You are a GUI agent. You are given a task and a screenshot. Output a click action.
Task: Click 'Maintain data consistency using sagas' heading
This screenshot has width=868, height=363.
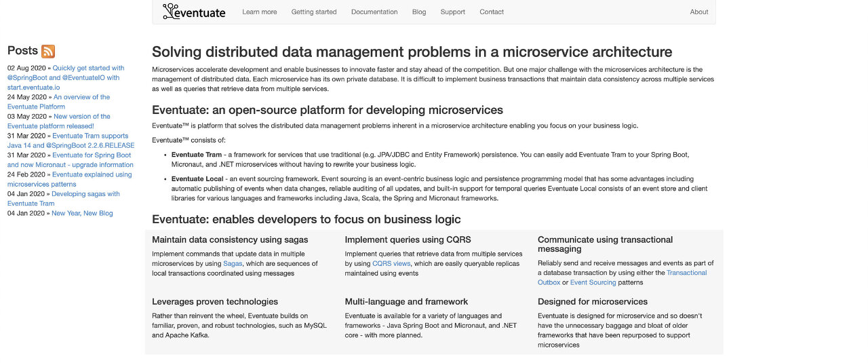point(230,240)
